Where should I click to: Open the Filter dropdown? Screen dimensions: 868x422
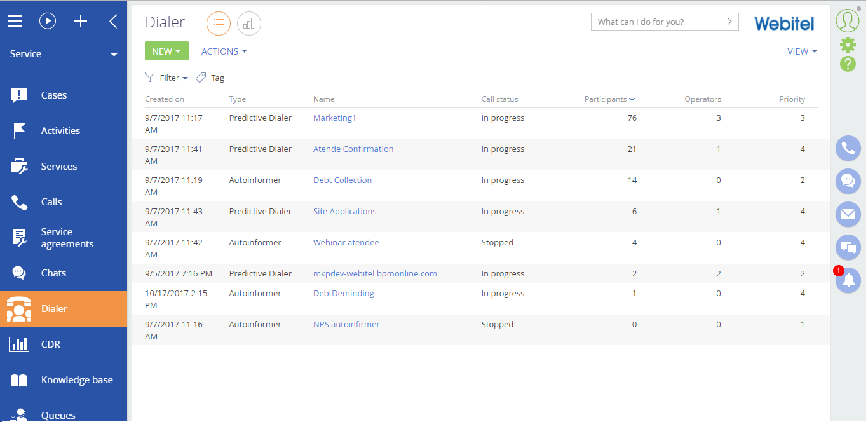[x=166, y=77]
